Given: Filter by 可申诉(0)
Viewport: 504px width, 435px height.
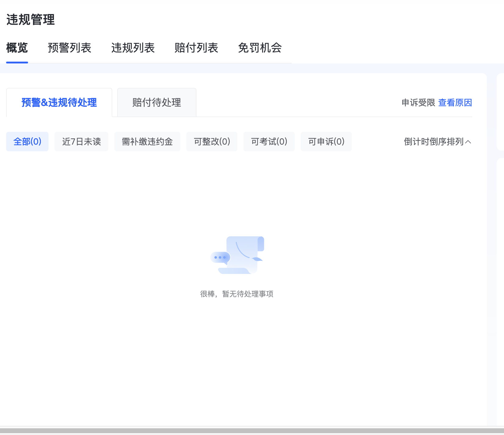Looking at the screenshot, I should coord(326,142).
